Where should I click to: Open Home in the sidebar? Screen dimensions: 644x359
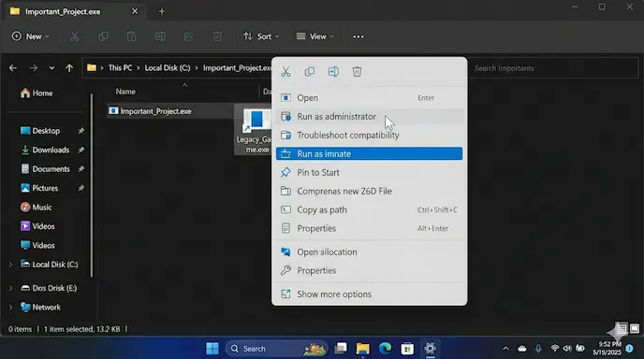point(37,93)
